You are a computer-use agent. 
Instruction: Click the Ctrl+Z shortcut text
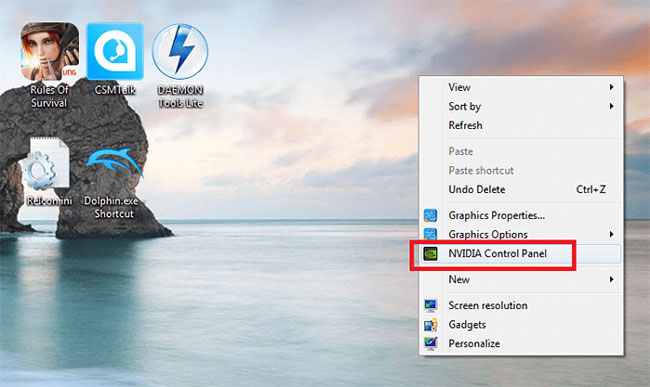point(591,189)
